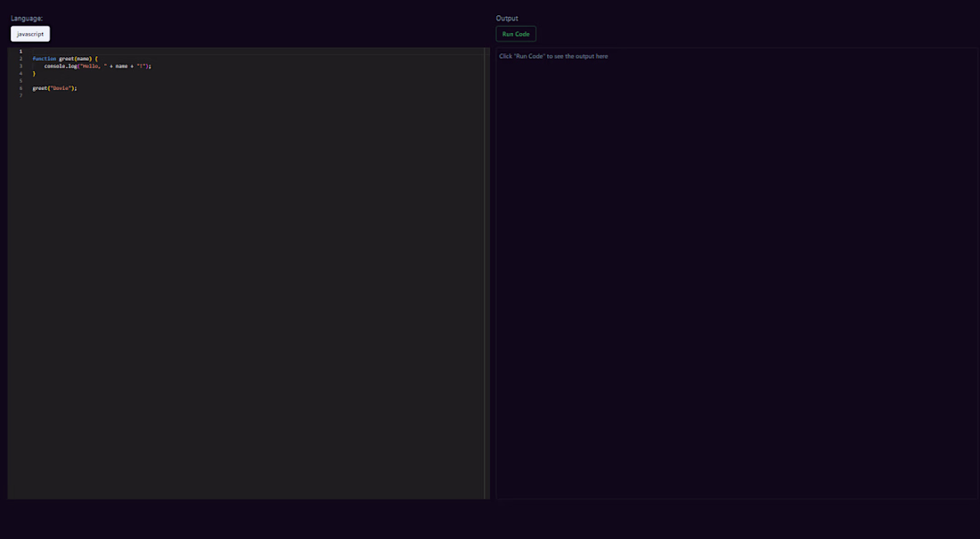Click line number 7 in the gutter
The height and width of the screenshot is (539, 980).
[20, 95]
